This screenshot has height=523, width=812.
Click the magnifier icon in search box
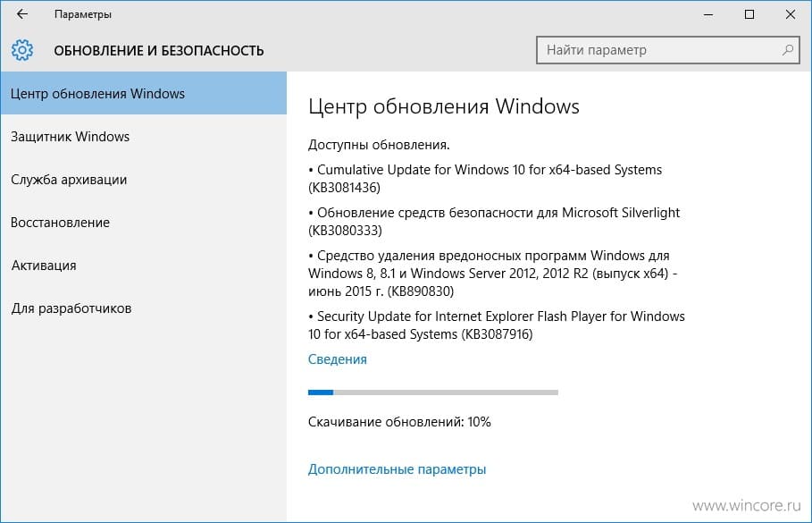click(788, 50)
